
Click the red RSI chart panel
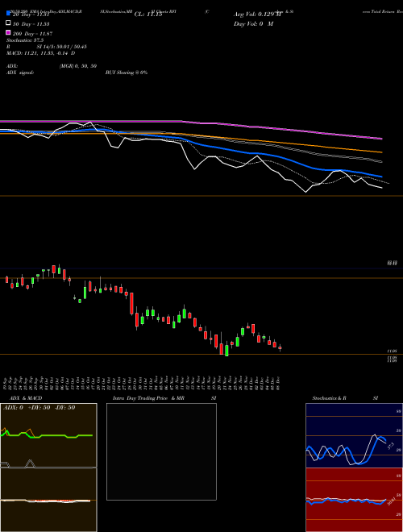[x=354, y=500]
